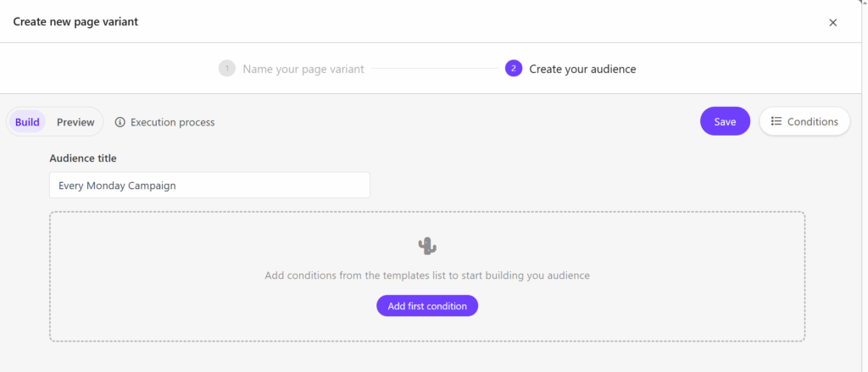
Task: Focus the Audience title input field
Action: coord(209,186)
